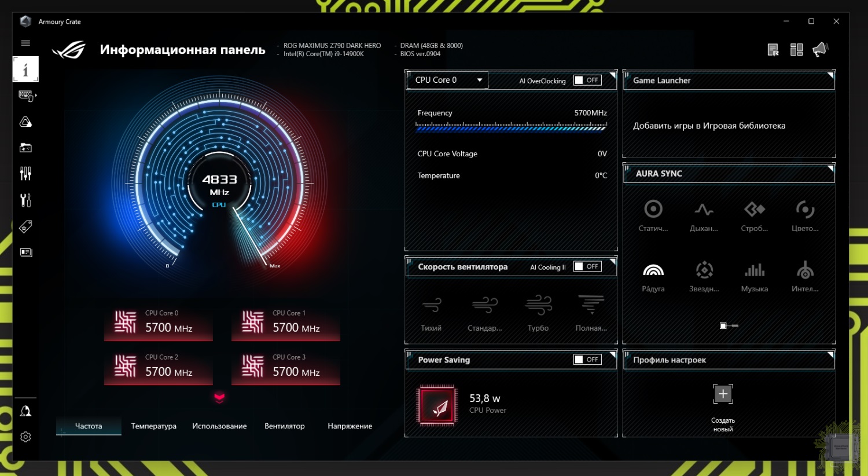Select the Rainbow (Радуга) AURA effect icon
868x476 pixels.
pos(653,270)
